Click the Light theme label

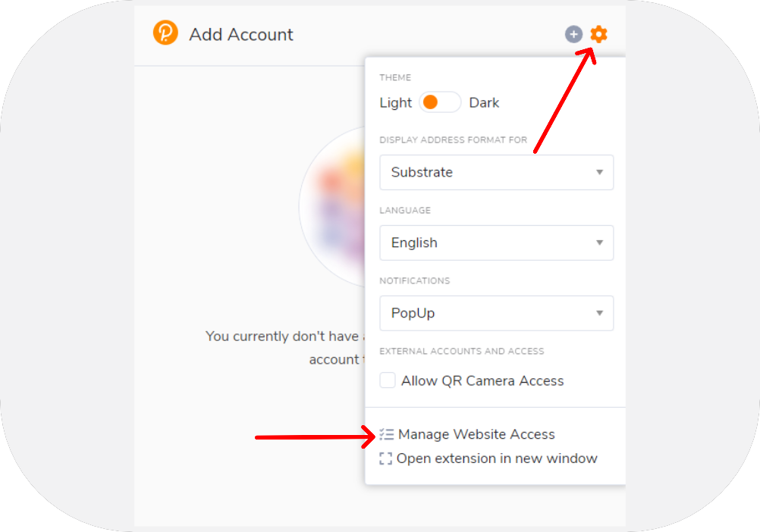(396, 103)
